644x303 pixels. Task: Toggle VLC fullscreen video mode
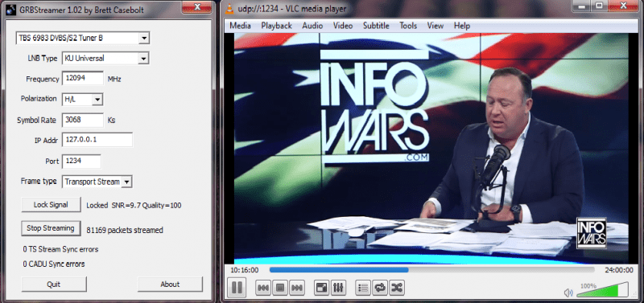[321, 288]
